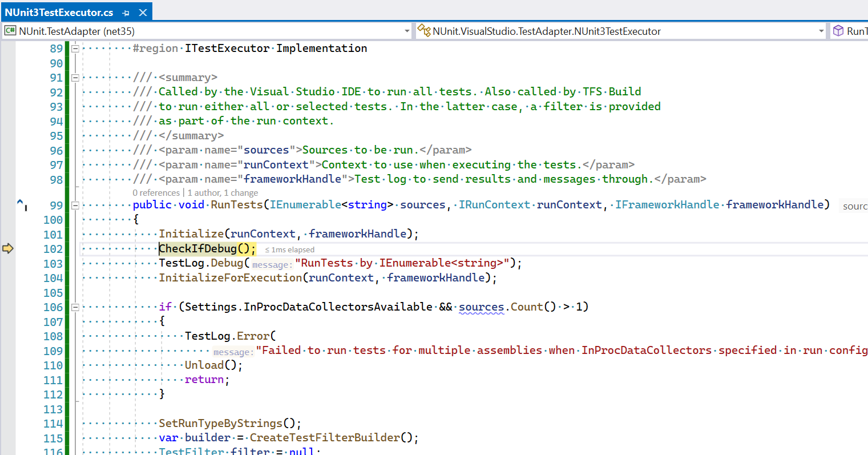
Task: Open the '1 author, 1 change' CodeLens
Action: [223, 193]
